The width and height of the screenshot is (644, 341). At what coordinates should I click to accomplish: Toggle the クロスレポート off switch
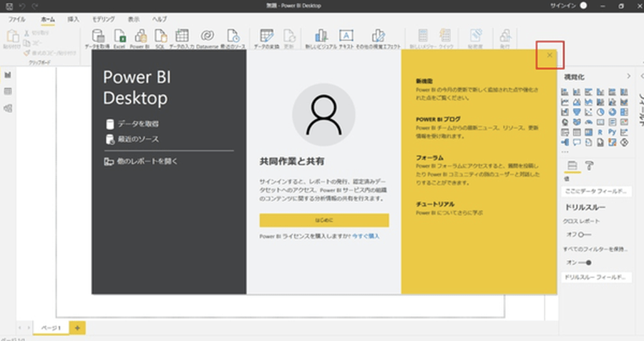click(x=585, y=234)
